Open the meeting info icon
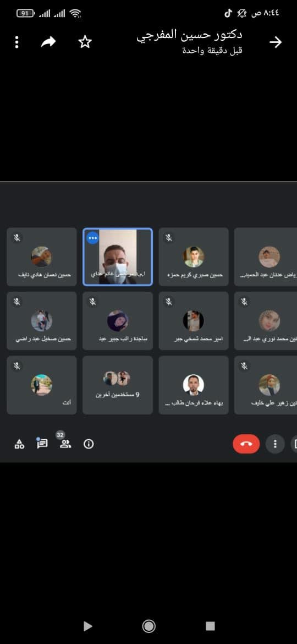This screenshot has height=644, width=297. pyautogui.click(x=89, y=444)
